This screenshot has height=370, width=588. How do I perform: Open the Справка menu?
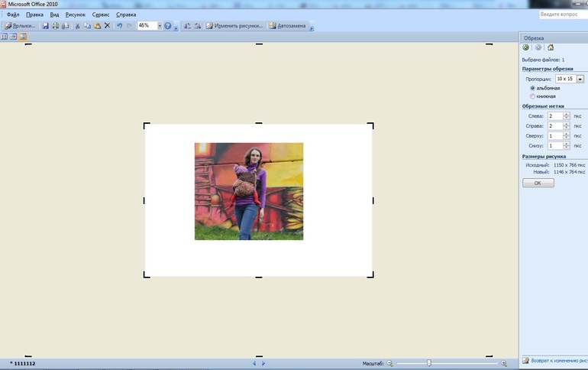126,15
